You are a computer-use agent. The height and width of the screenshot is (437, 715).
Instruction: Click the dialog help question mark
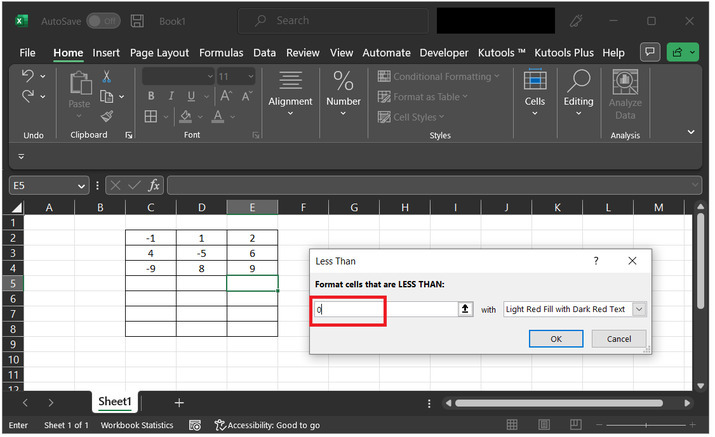(x=596, y=261)
